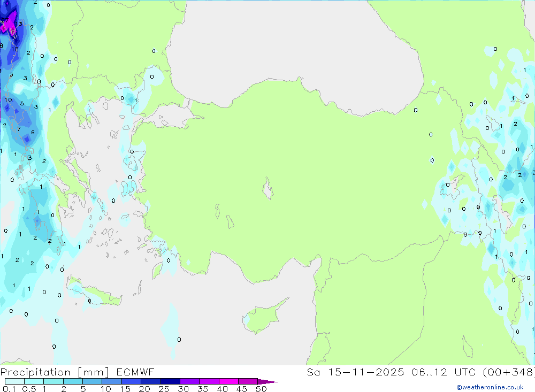
Task: Click the '7' precipitation value on the map
Action: (19, 129)
